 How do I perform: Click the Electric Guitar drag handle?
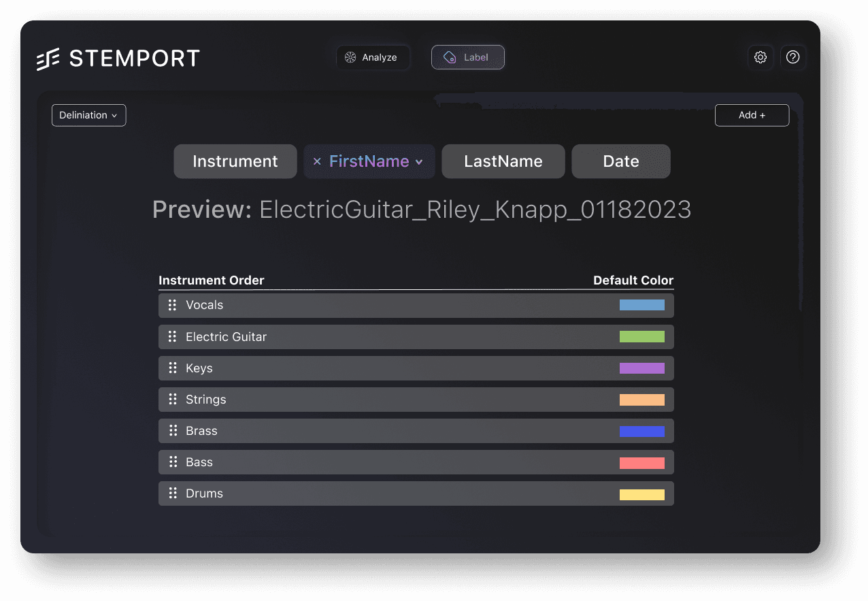(x=172, y=337)
